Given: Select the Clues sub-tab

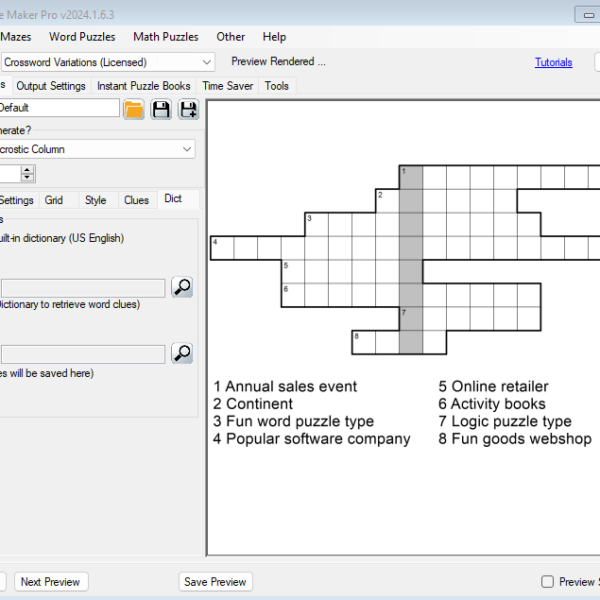Looking at the screenshot, I should (x=136, y=200).
